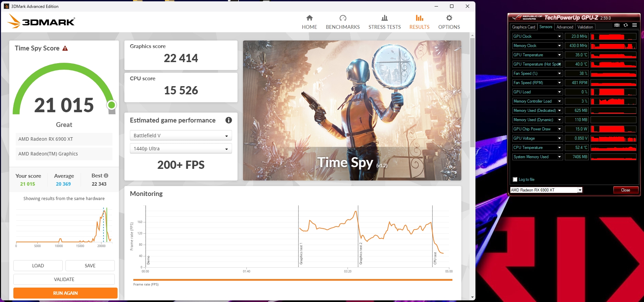
Task: Open the GPU Clock sensor dropdown
Action: [559, 36]
